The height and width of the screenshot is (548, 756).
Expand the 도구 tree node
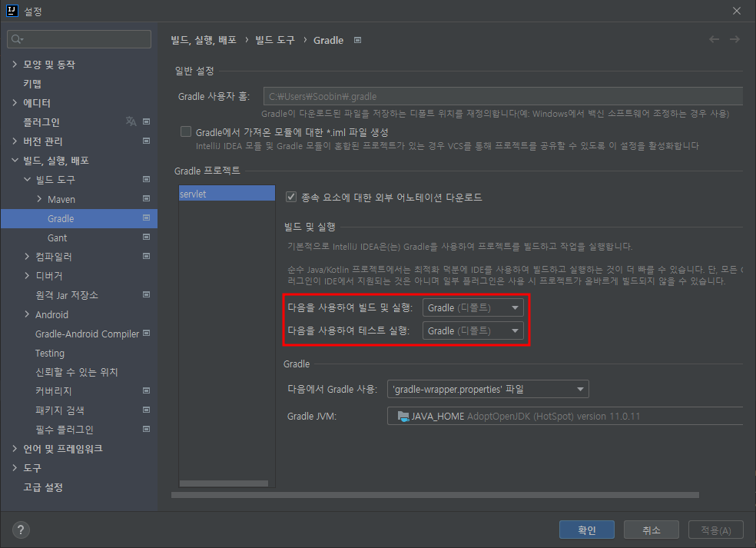click(x=15, y=468)
